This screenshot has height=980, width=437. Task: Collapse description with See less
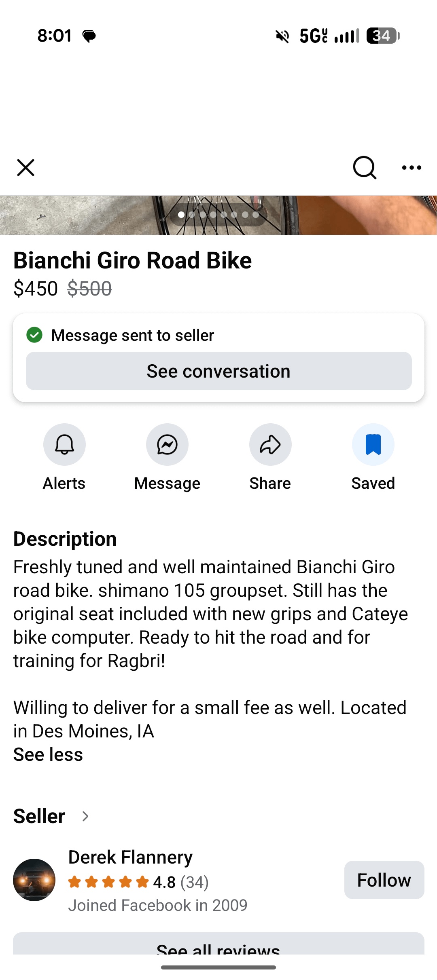(x=48, y=754)
